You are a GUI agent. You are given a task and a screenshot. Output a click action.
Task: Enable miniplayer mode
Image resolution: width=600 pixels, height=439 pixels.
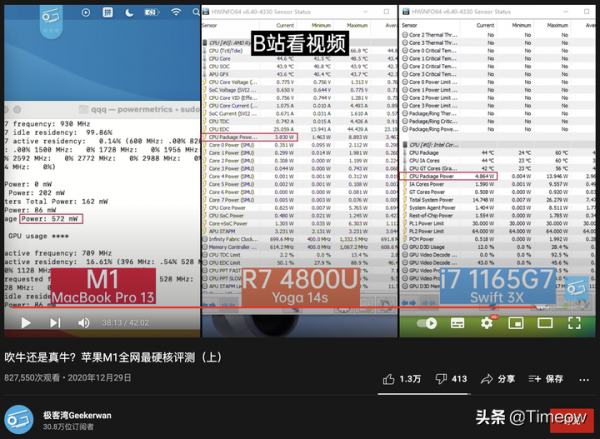[x=516, y=323]
